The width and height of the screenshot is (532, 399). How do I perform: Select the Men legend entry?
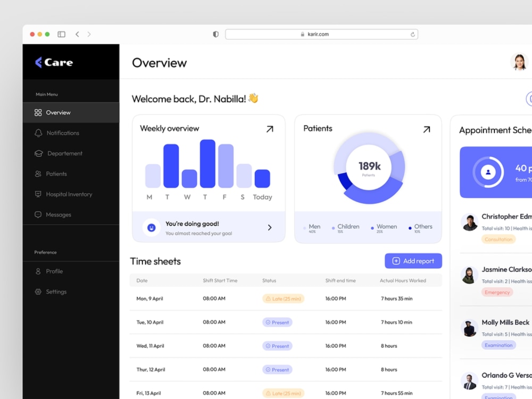coord(312,228)
